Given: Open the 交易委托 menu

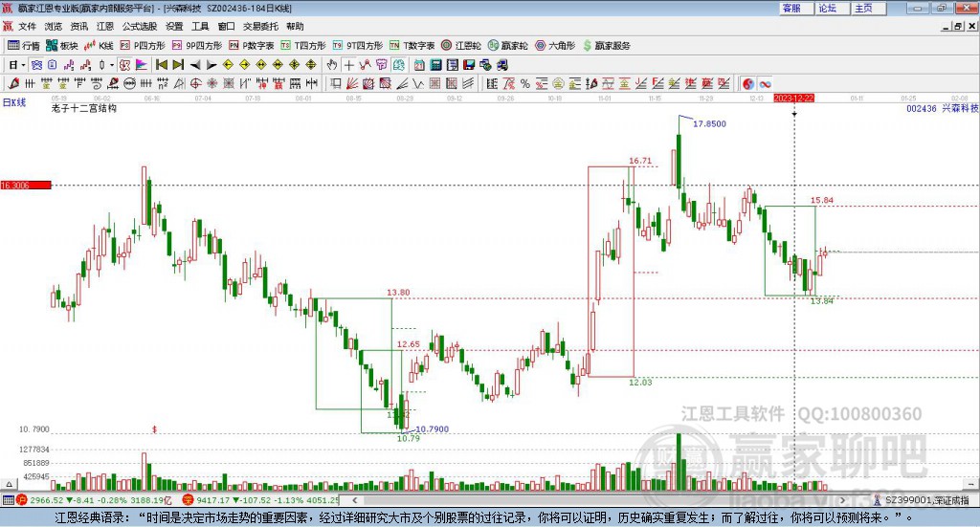Looking at the screenshot, I should pyautogui.click(x=260, y=26).
